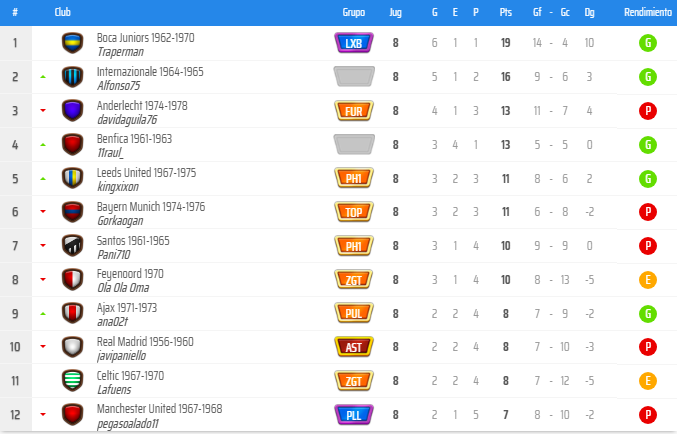Screen dimensions: 677x434
Task: Click the Boca Juniors club crest
Action: (72, 43)
